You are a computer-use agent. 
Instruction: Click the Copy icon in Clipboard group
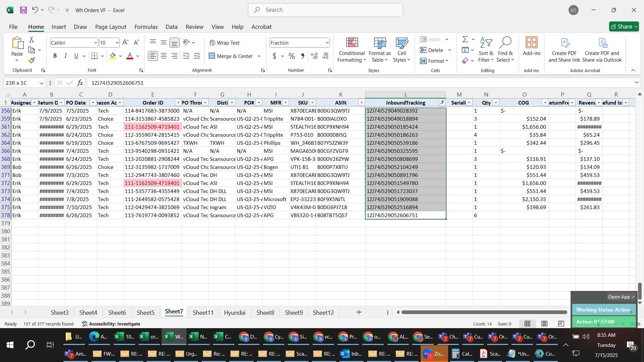coord(32,50)
